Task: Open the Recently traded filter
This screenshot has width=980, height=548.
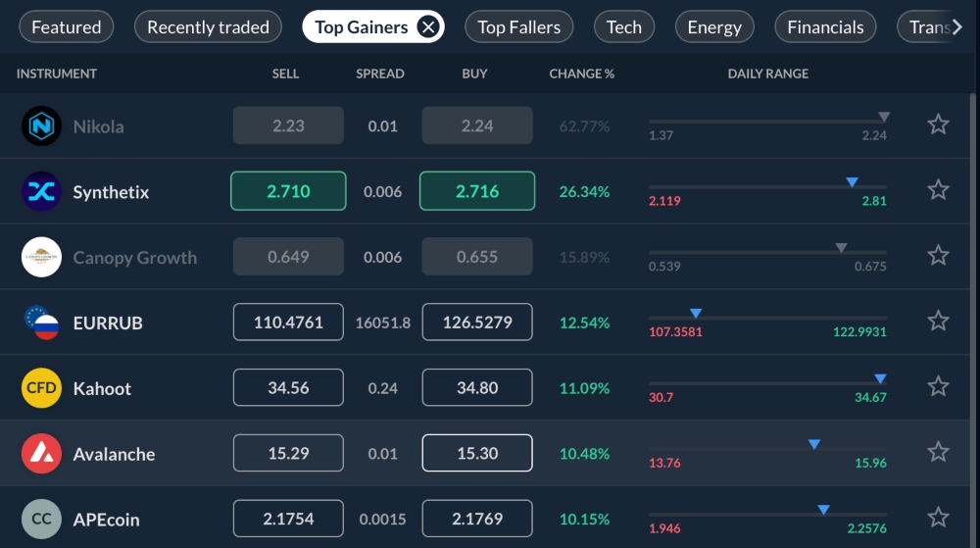Action: pyautogui.click(x=208, y=26)
